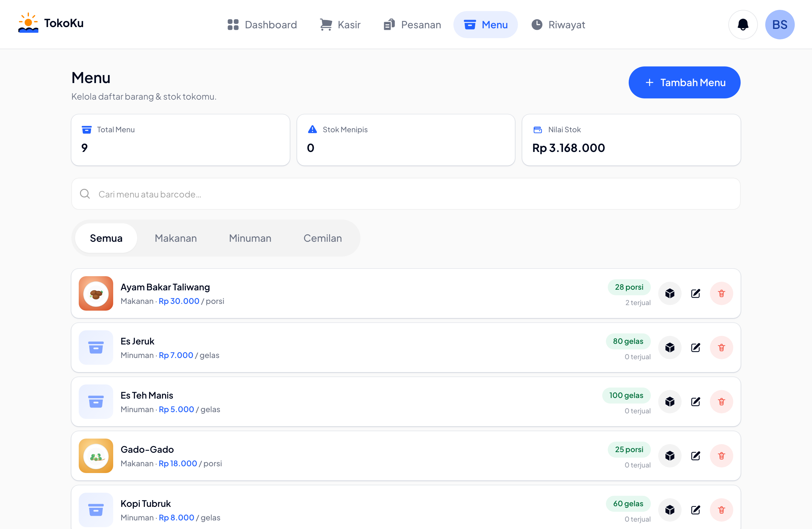
Task: Delete the Ayam Bakar Taliwang item
Action: (721, 293)
